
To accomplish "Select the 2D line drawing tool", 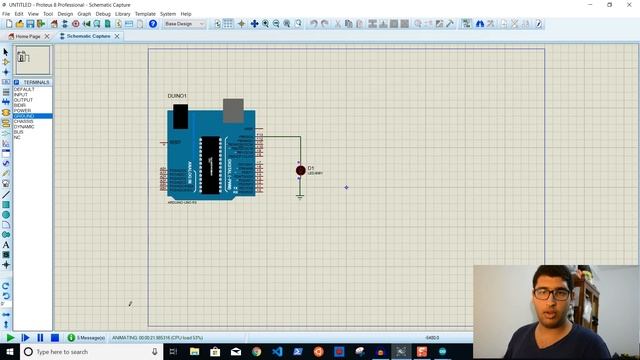I will (6, 195).
